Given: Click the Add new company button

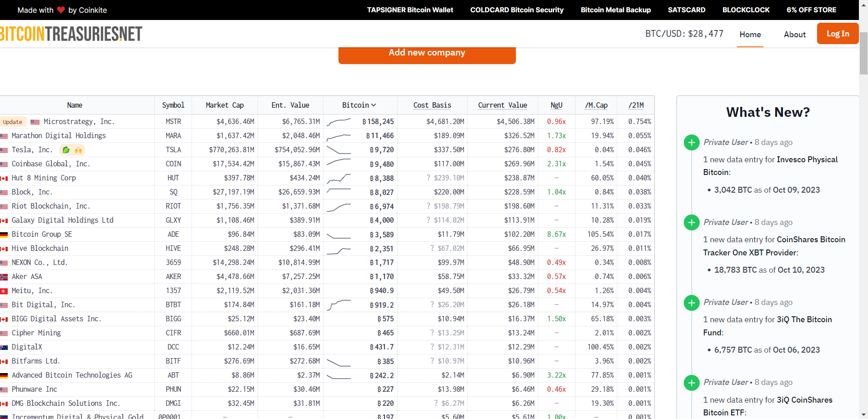Looking at the screenshot, I should click(x=427, y=55).
